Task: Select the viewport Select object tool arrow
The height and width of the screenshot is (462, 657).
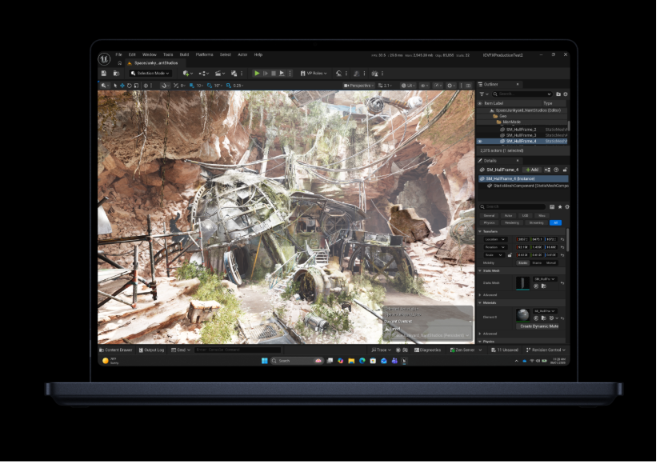Action: (x=115, y=85)
